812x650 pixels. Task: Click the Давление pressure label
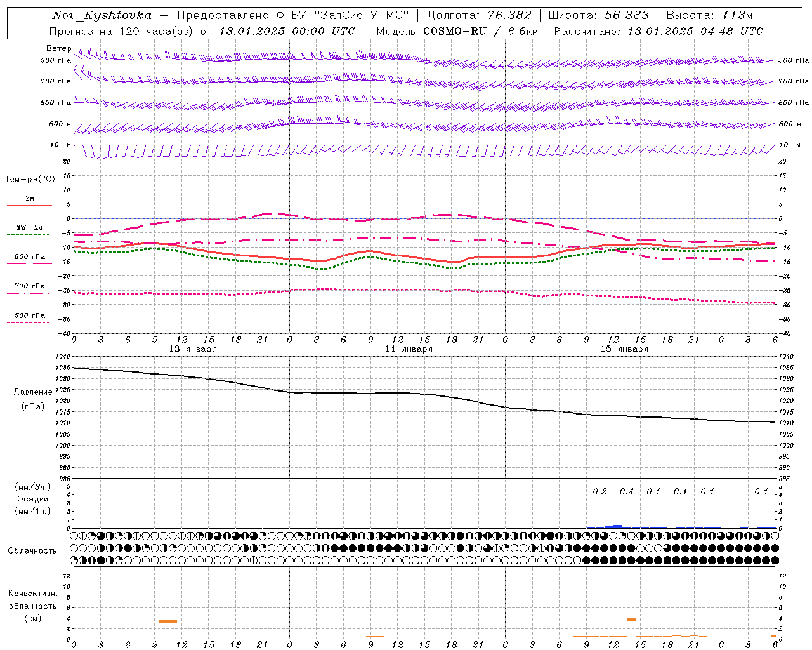pos(33,392)
